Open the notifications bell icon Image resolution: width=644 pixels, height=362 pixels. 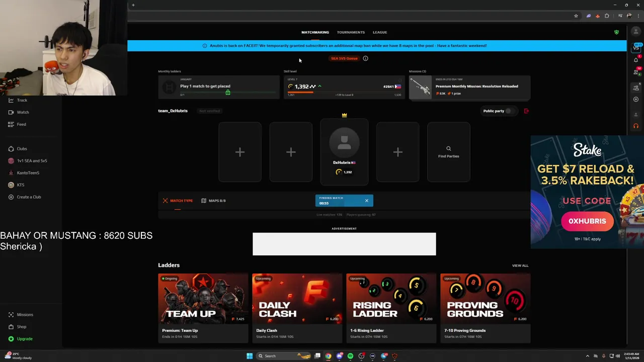coord(636,60)
